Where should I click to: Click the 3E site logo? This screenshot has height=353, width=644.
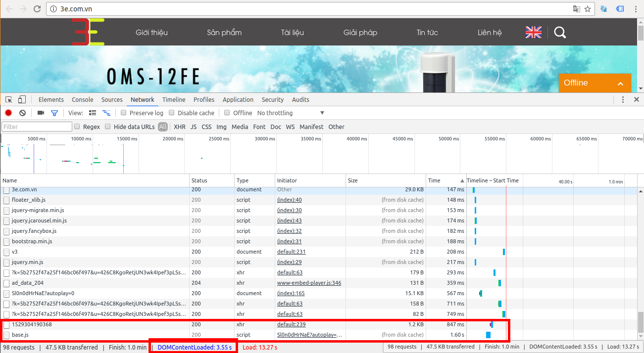88,32
